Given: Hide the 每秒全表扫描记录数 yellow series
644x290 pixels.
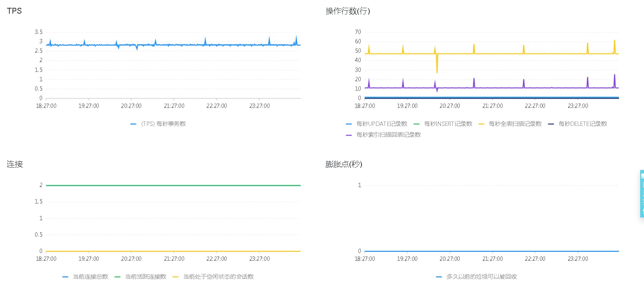Looking at the screenshot, I should (x=510, y=124).
